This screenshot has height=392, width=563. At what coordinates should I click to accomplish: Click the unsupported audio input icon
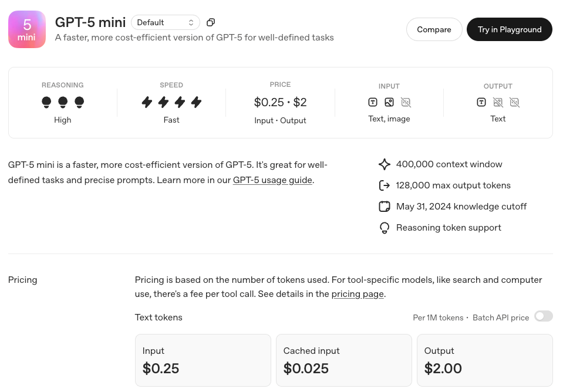click(406, 102)
